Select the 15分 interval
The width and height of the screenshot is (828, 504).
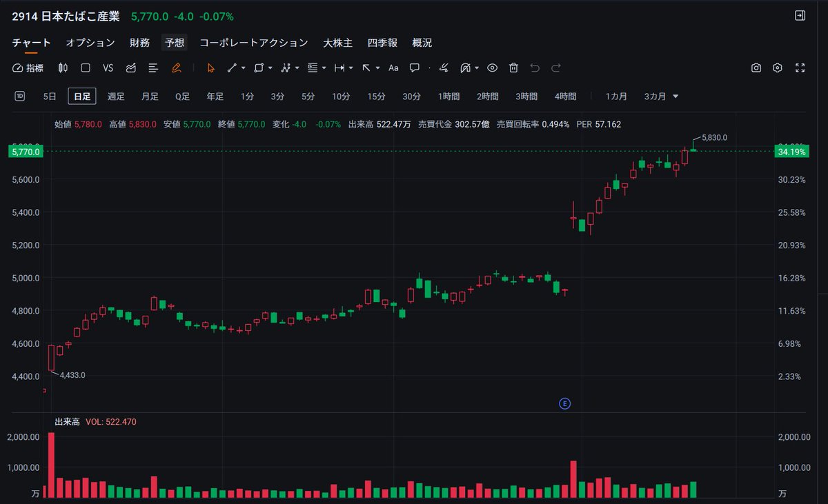click(376, 97)
